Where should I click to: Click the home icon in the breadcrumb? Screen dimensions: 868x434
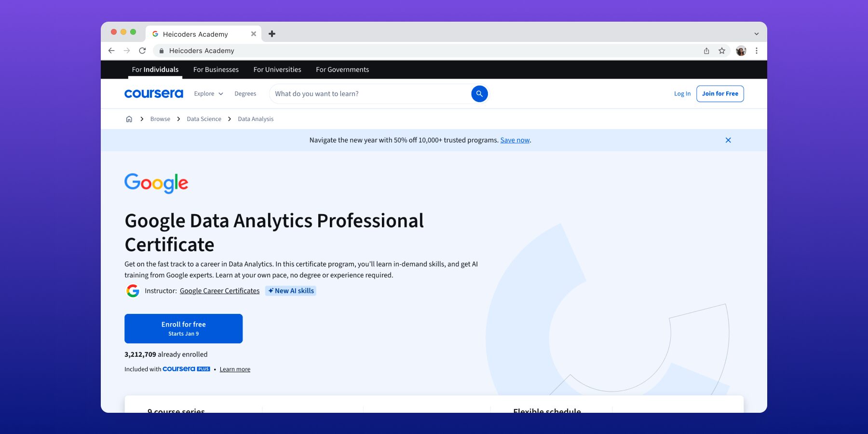point(129,119)
